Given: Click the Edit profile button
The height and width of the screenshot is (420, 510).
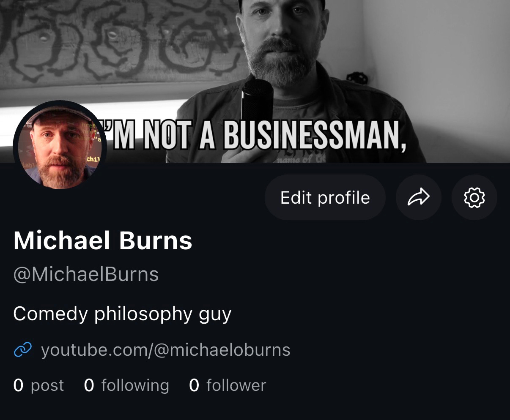Looking at the screenshot, I should point(325,197).
